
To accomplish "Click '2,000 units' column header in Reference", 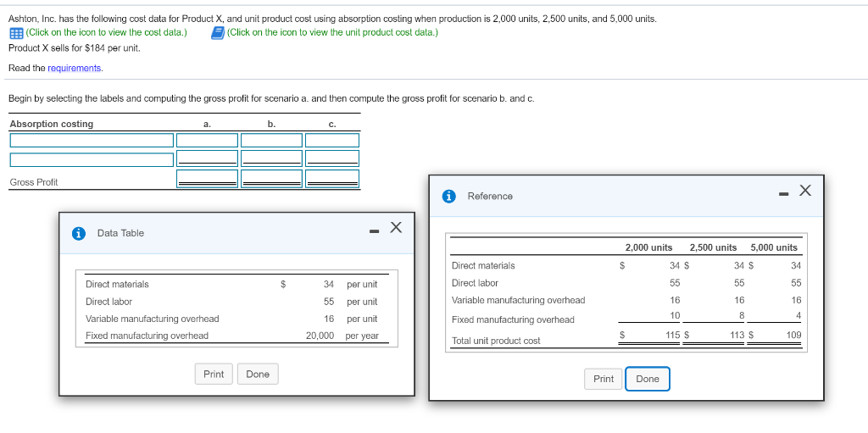I will [x=648, y=247].
